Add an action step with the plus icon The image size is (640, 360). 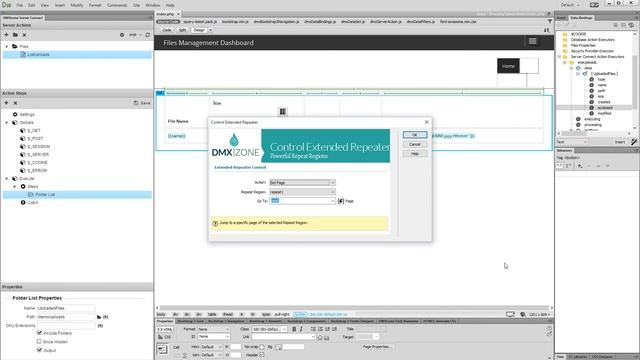click(x=6, y=103)
